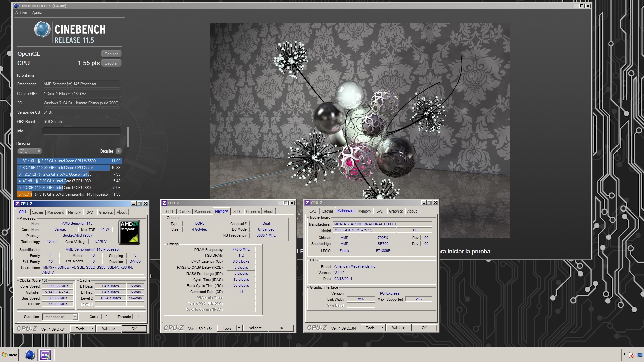Click the CPU-Z icon in the left window title bar
The height and width of the screenshot is (362, 644).
(x=17, y=204)
